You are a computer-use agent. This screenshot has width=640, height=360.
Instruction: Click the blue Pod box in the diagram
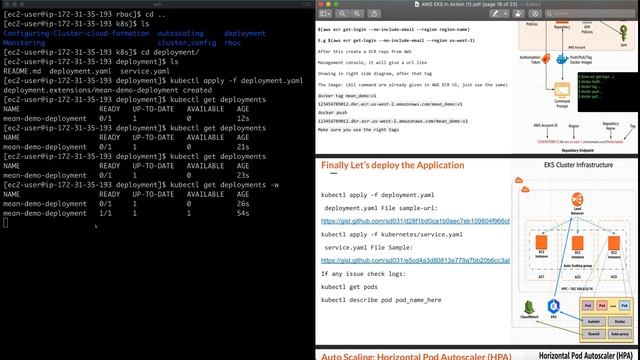pyautogui.click(x=624, y=305)
